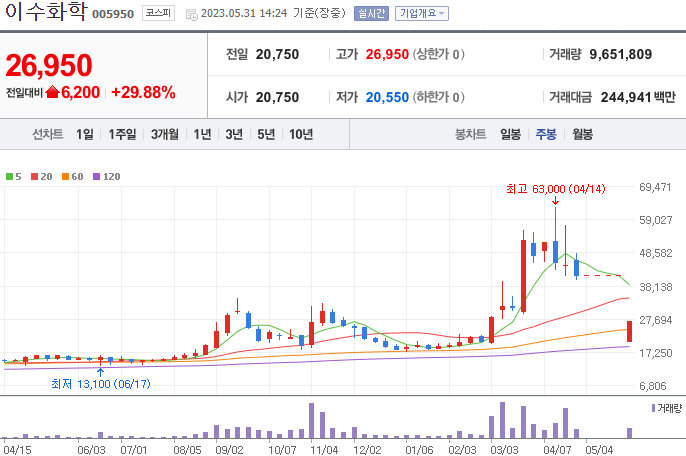This screenshot has width=686, height=456.
Task: Switch to 주봉 candlestick chart
Action: click(546, 134)
